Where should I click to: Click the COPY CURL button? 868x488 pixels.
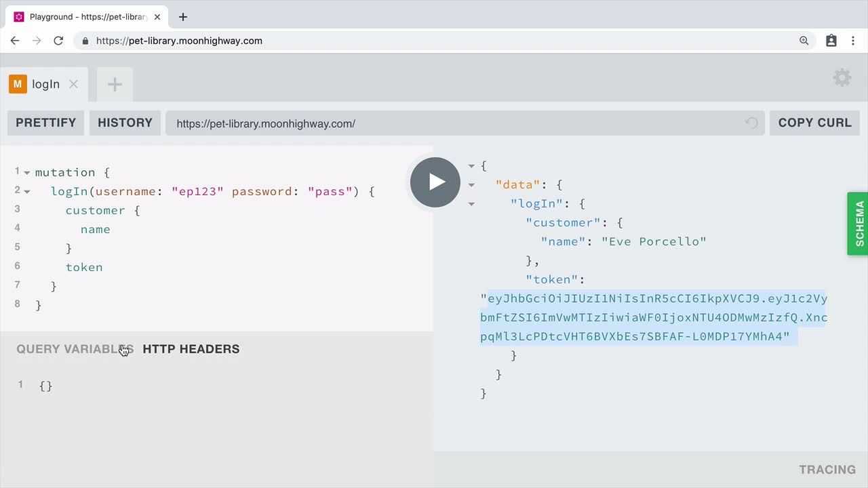click(814, 123)
